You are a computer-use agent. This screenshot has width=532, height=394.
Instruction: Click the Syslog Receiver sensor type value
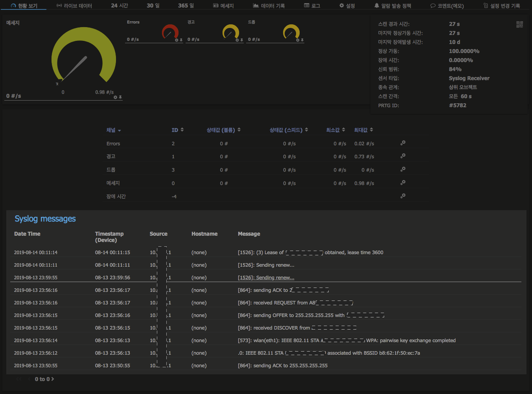coord(469,78)
